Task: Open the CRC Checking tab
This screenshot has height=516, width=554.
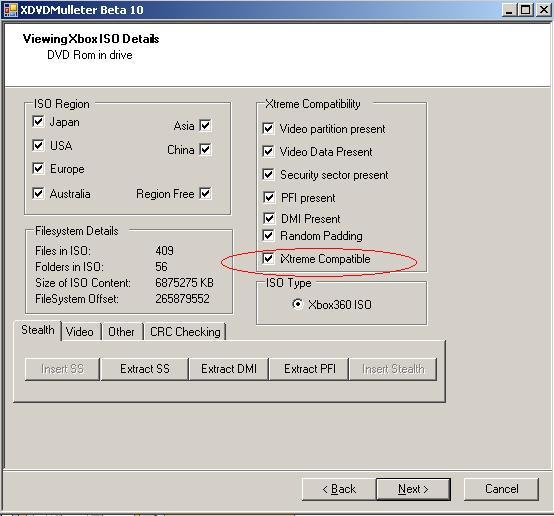Action: 185,332
